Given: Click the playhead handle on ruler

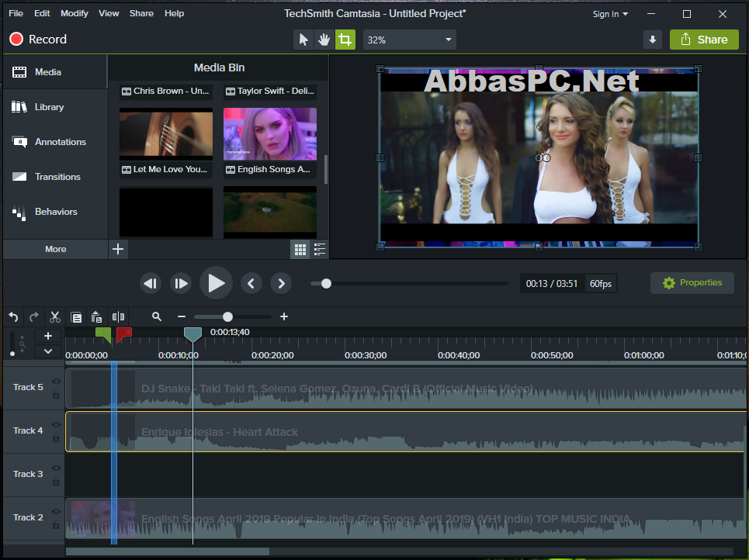Looking at the screenshot, I should point(193,334).
